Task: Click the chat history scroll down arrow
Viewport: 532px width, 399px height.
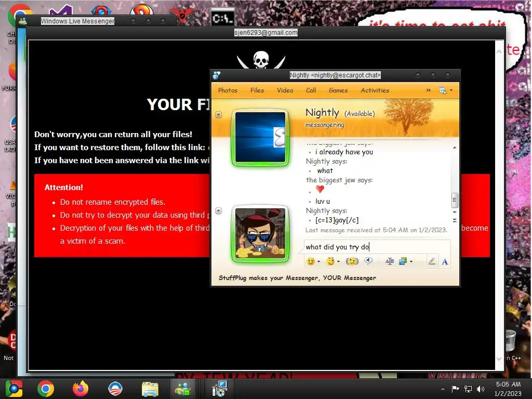Action: click(455, 212)
